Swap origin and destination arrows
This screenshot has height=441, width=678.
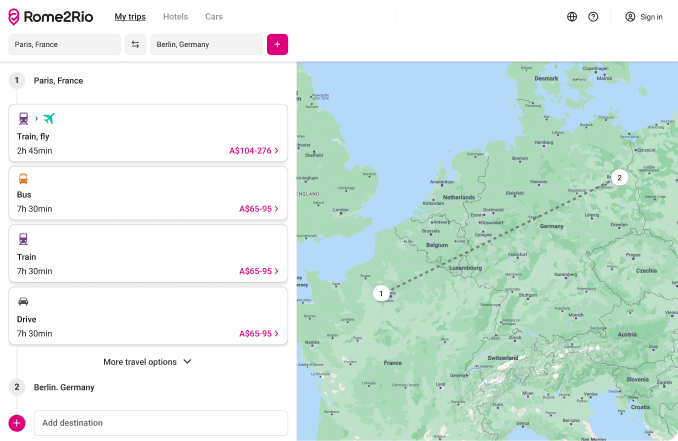(x=135, y=45)
